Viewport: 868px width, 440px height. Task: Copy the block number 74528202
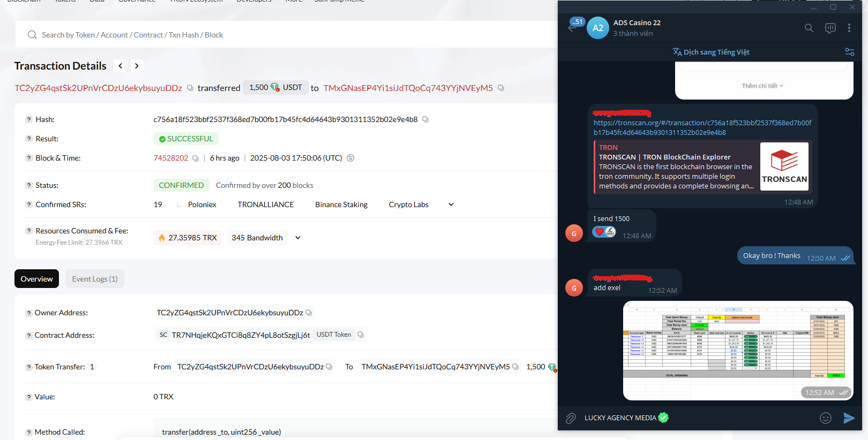(x=196, y=158)
